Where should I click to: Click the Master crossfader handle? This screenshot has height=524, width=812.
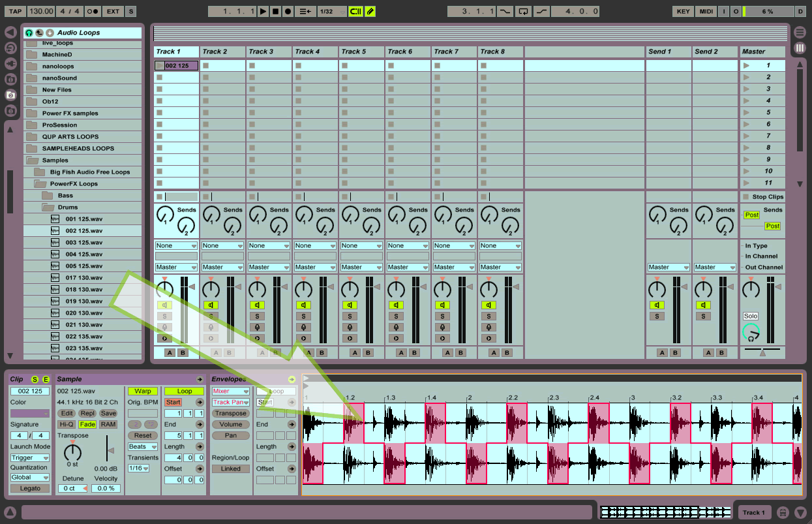click(762, 352)
